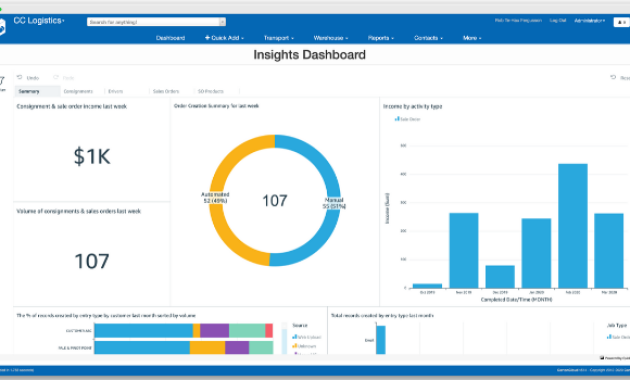Expand the Quick Add menu
This screenshot has height=380, width=630.
click(224, 38)
